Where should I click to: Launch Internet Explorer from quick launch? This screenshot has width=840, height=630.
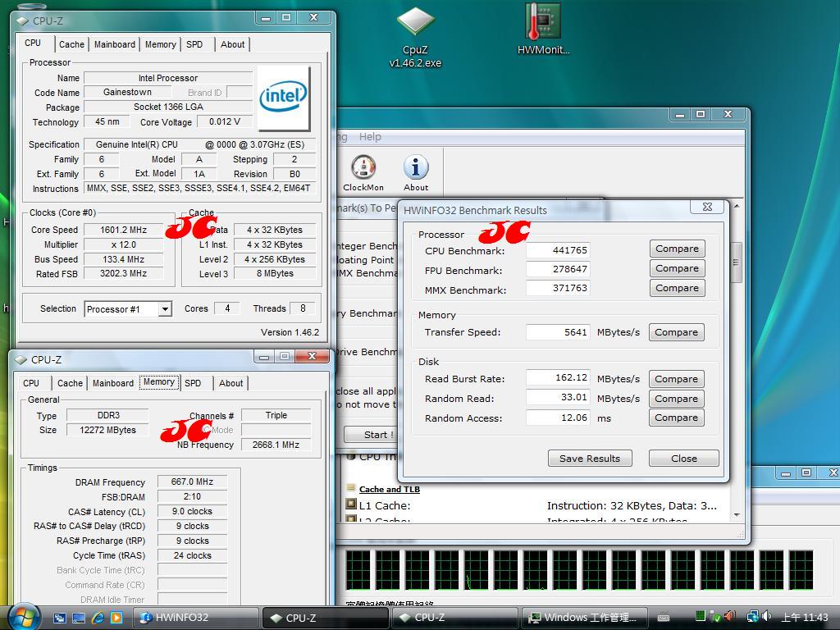98,618
